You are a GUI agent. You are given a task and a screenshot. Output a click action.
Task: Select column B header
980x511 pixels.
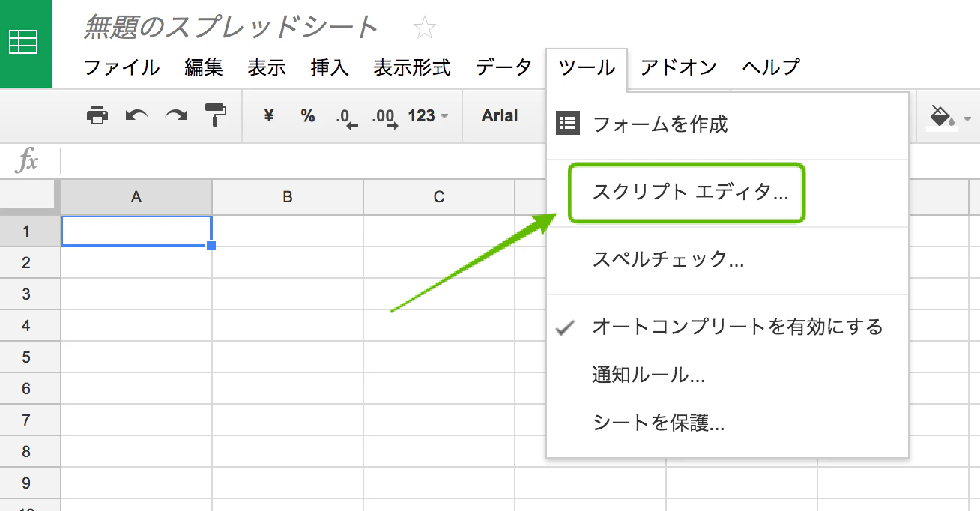coord(288,197)
